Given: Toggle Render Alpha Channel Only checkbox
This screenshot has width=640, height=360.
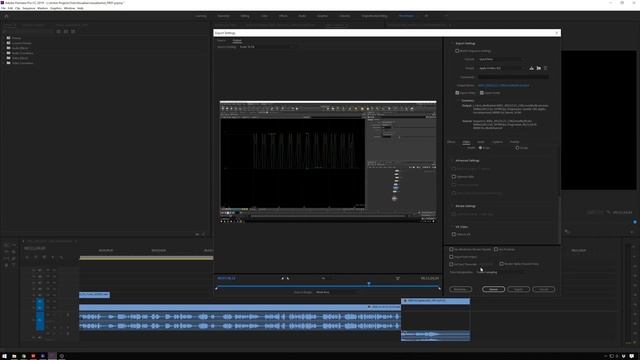Looking at the screenshot, I should [x=502, y=264].
